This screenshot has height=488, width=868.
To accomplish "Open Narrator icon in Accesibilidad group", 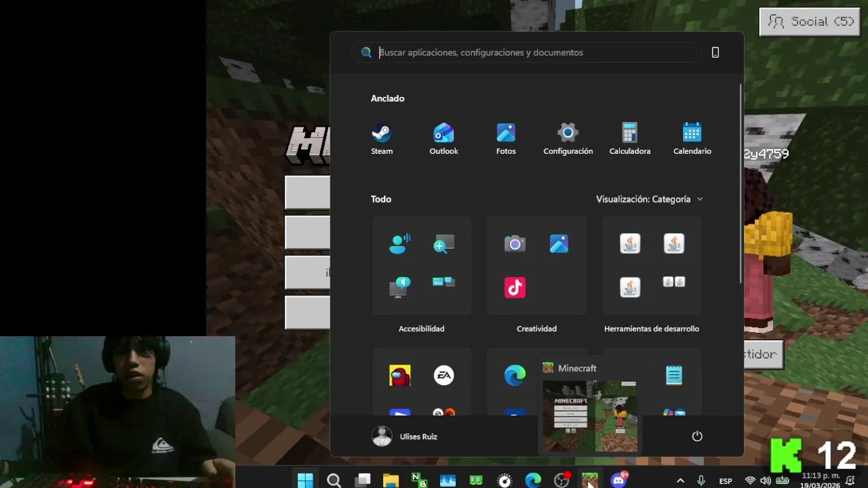I will (400, 287).
